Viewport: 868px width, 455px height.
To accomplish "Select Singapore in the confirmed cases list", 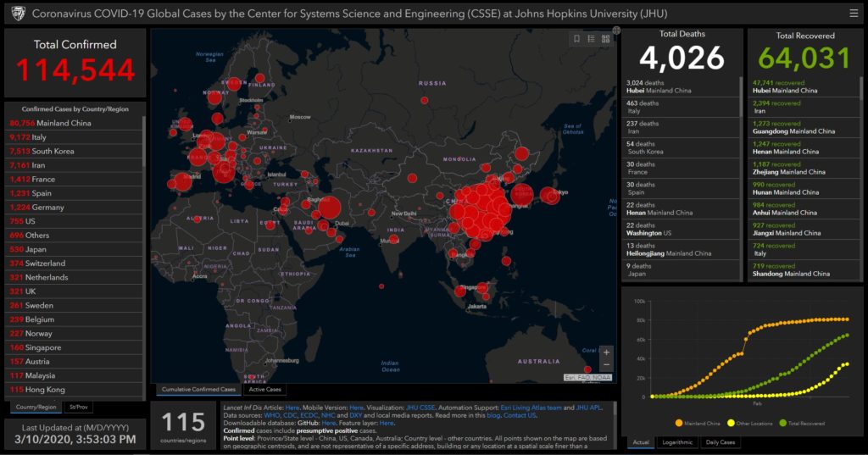I will 75,347.
